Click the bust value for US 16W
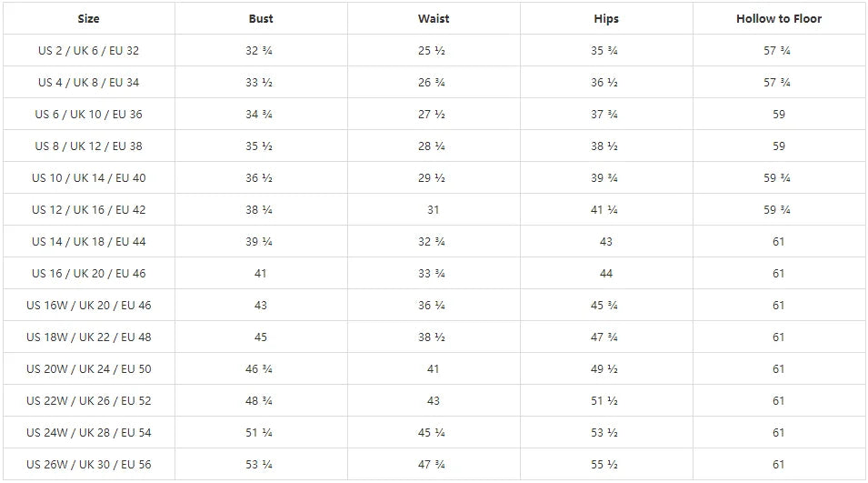 261,306
